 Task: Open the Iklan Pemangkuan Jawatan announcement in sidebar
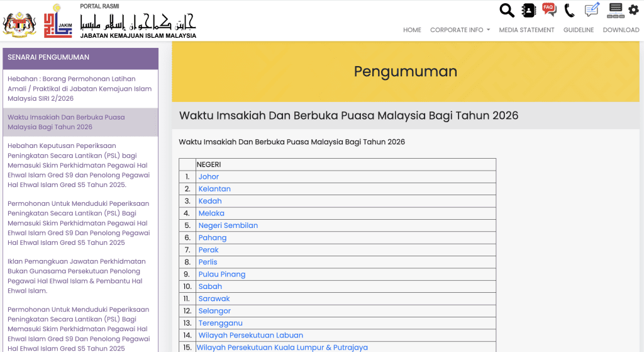tap(76, 276)
